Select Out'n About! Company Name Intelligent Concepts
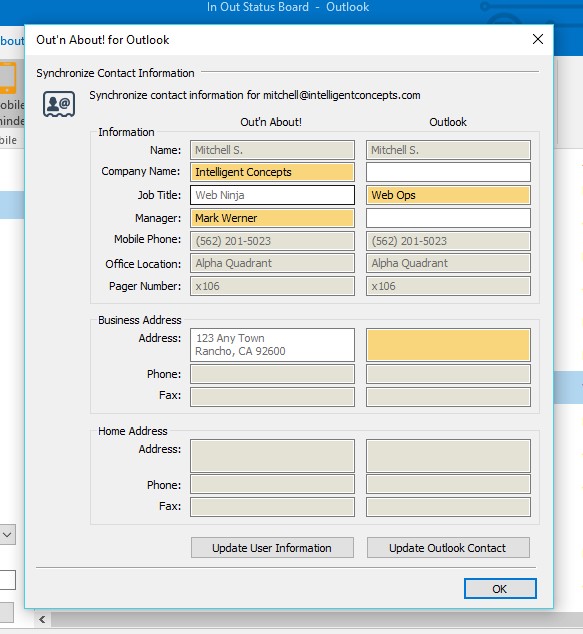The height and width of the screenshot is (634, 583). tap(272, 172)
